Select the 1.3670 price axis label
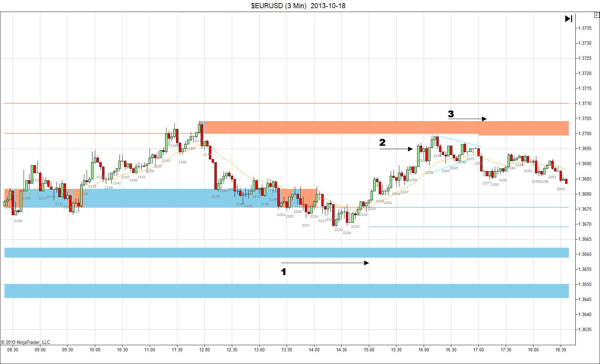Image resolution: width=600 pixels, height=364 pixels. 585,224
